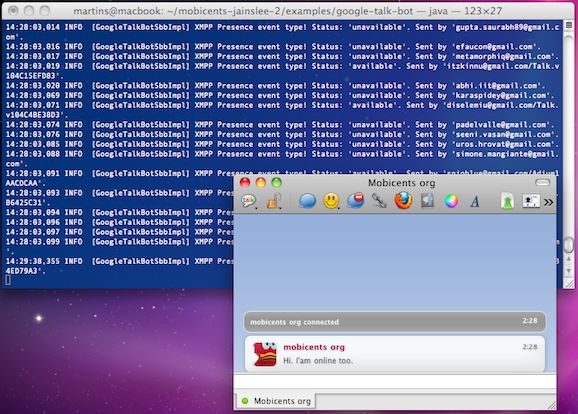
Task: Open the yellow smiley emoticon picker
Action: (x=331, y=201)
